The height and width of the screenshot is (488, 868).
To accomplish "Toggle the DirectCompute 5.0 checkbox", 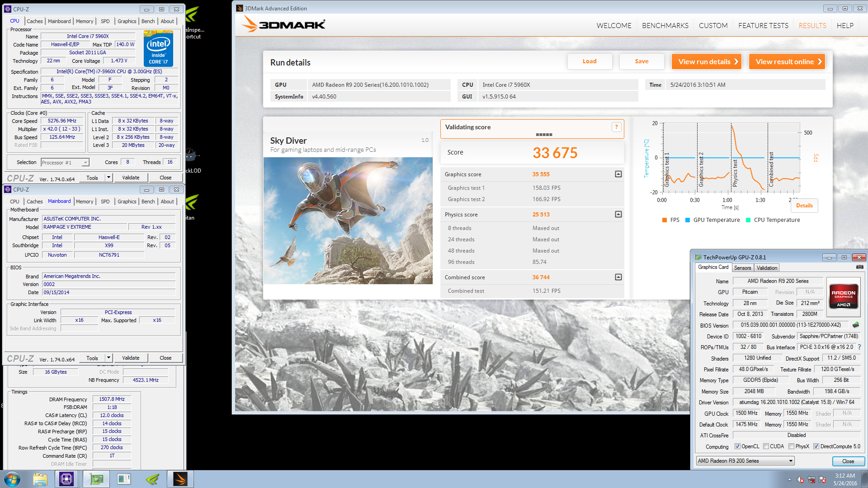I will coord(816,446).
